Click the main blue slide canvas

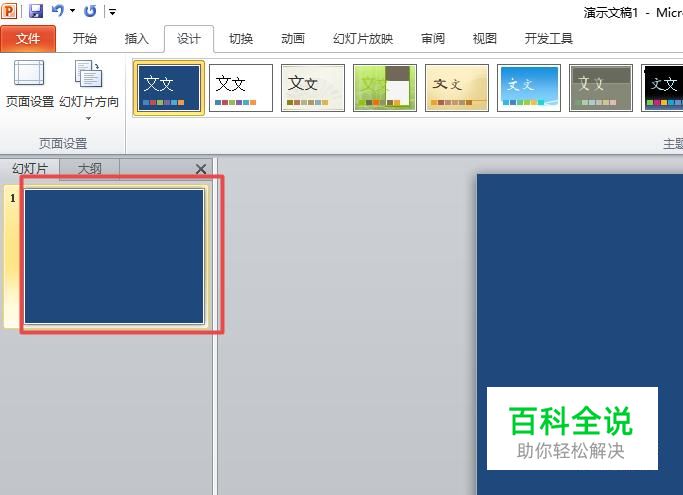click(580, 334)
